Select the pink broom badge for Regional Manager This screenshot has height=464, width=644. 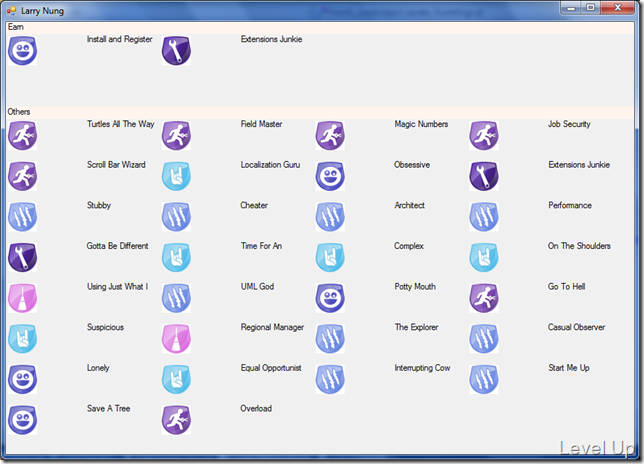pos(176,339)
